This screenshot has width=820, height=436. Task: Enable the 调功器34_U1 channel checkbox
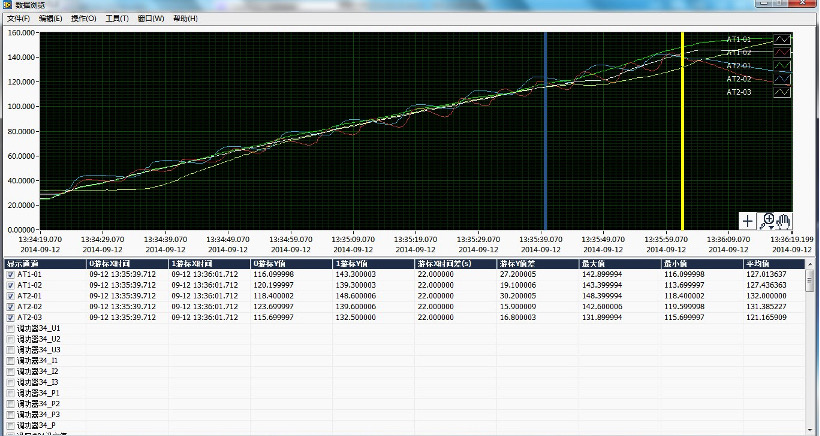11,328
